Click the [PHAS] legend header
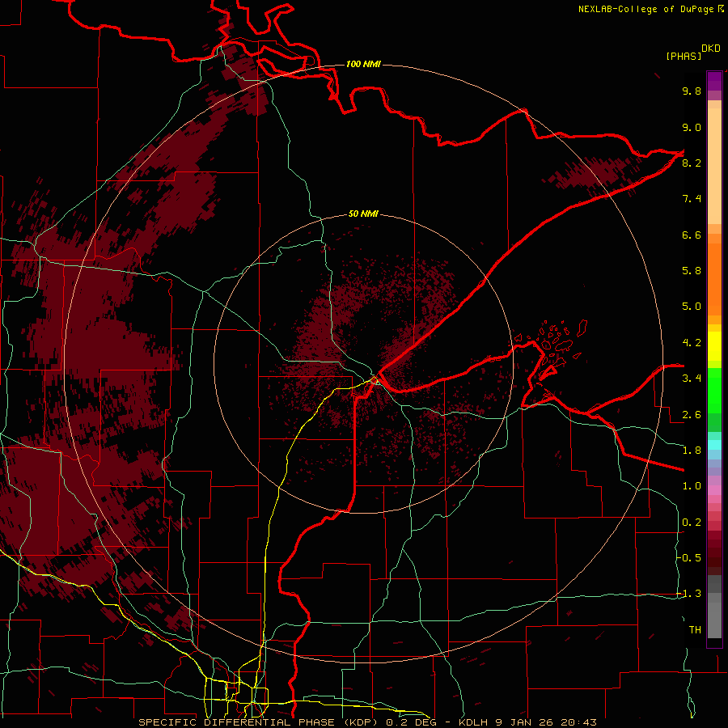 tap(684, 56)
